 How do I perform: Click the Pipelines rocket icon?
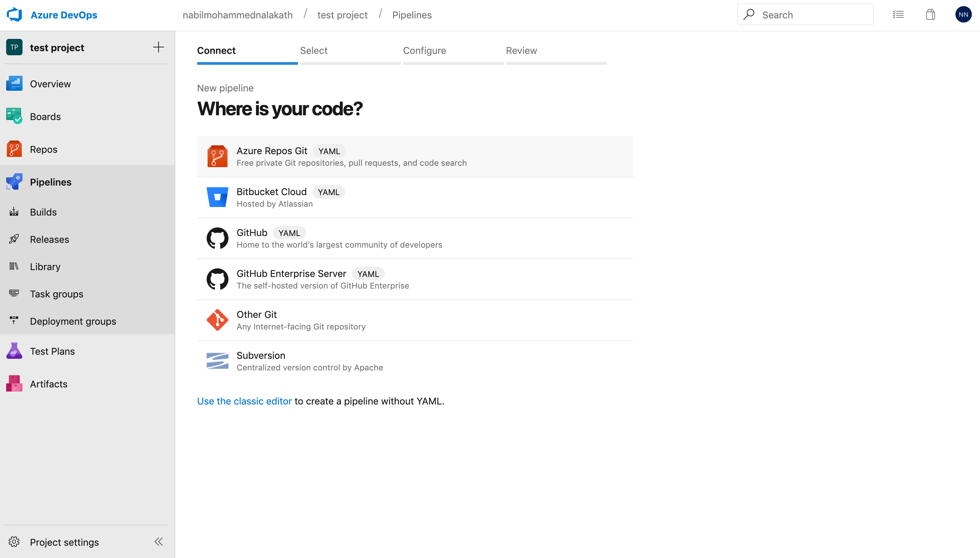pos(14,182)
